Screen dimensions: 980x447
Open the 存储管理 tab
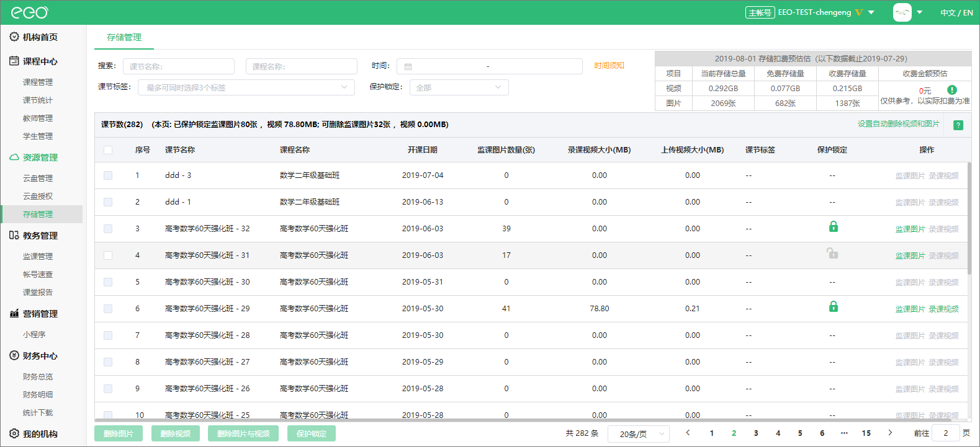pos(124,37)
